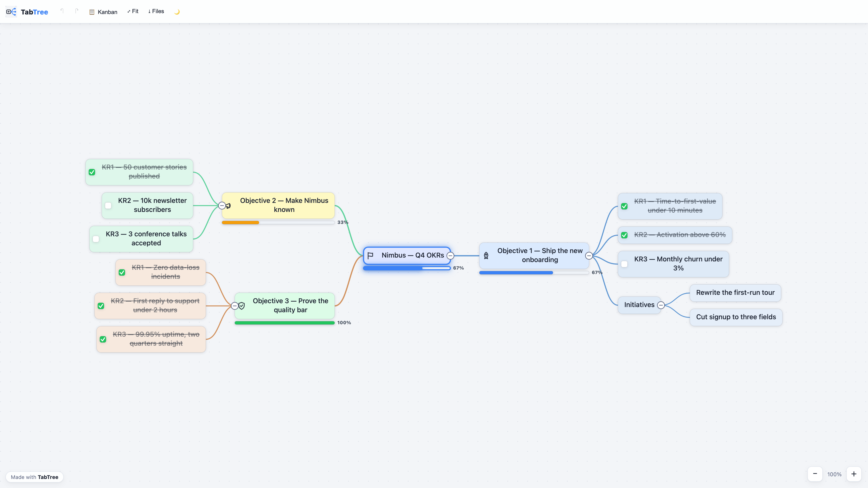Uncheck KR1 — Zero data-loss incidents
This screenshot has height=488, width=868.
122,272
